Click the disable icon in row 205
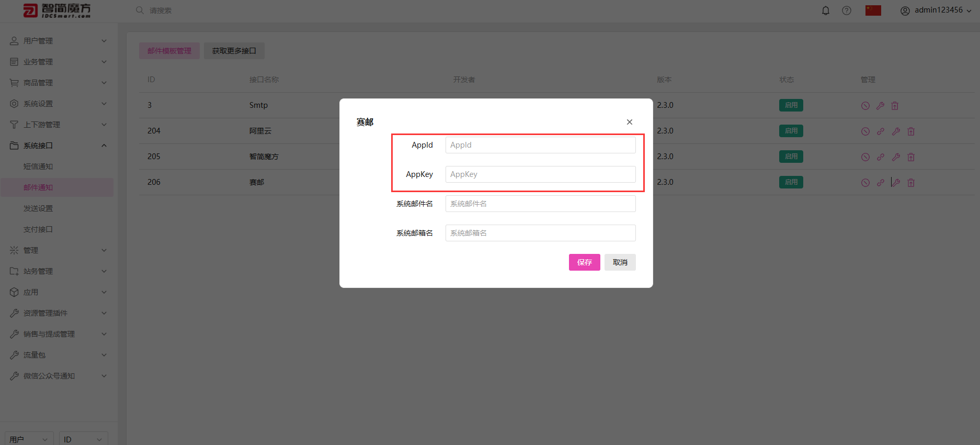 point(865,157)
